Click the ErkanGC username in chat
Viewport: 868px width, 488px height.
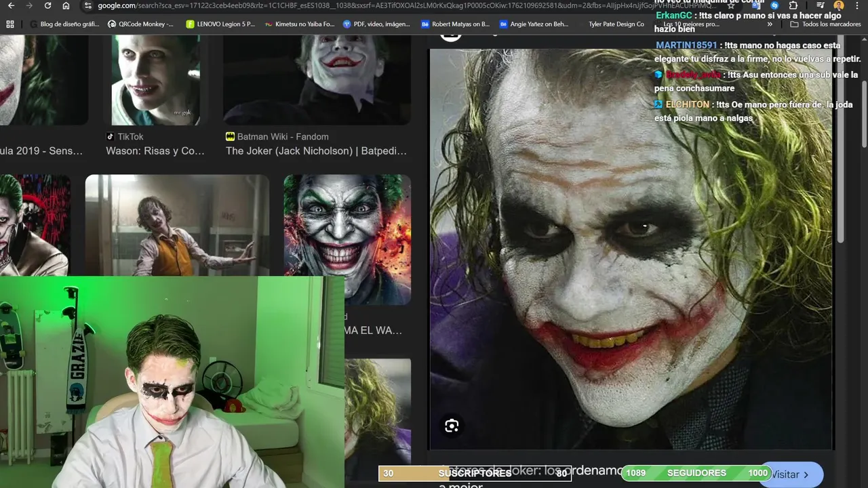pos(673,16)
